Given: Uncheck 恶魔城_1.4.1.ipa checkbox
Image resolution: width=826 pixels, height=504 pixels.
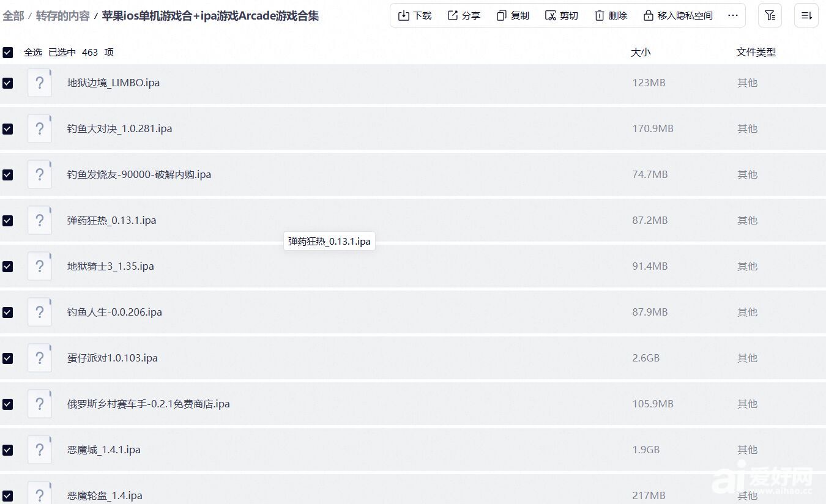Looking at the screenshot, I should (x=7, y=450).
